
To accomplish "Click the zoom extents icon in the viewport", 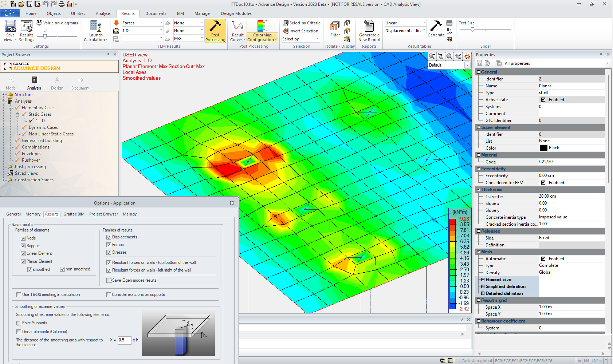I will coord(449,56).
